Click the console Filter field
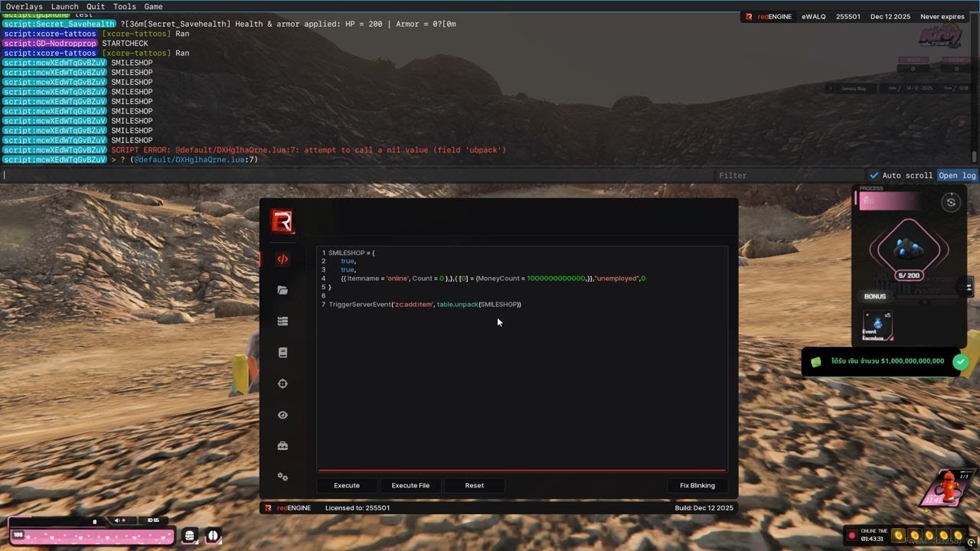The height and width of the screenshot is (551, 980). [x=789, y=175]
